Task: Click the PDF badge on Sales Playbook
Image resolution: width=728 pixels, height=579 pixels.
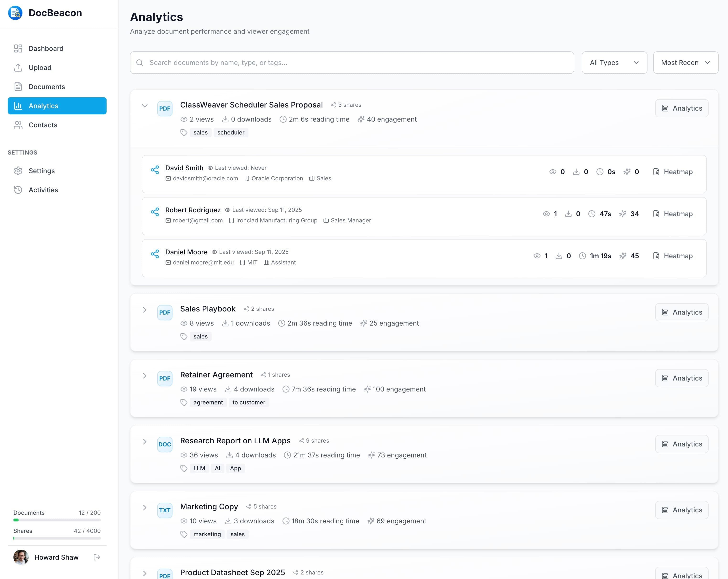Action: click(x=165, y=312)
